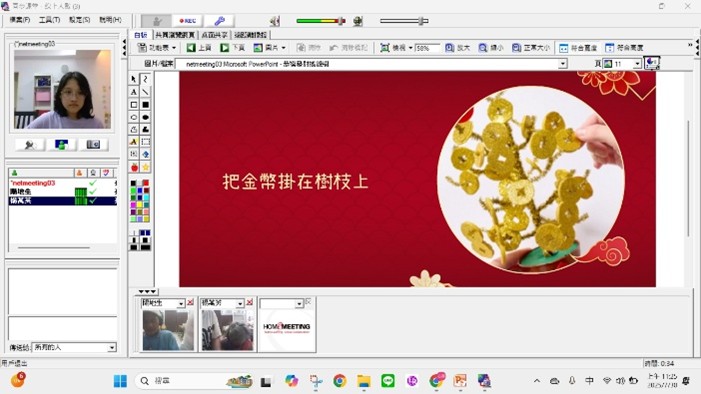The height and width of the screenshot is (394, 701).
Task: Click the zoom percentage 58% field
Action: (x=427, y=48)
